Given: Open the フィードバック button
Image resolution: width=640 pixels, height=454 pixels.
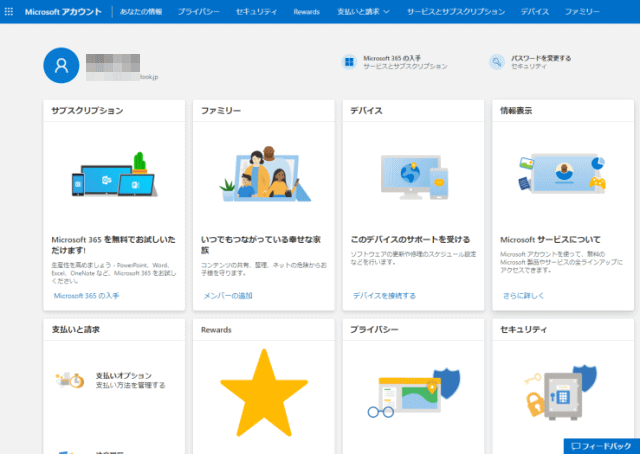Looking at the screenshot, I should [602, 446].
